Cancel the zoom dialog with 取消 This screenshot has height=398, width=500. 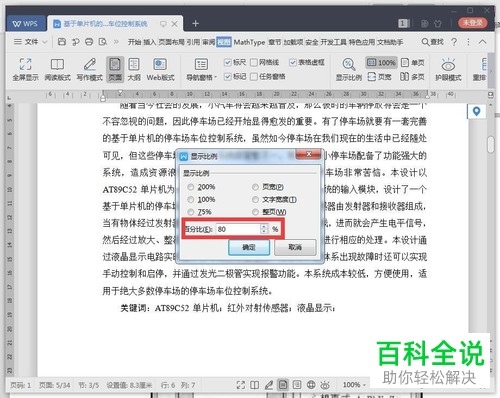[295, 247]
